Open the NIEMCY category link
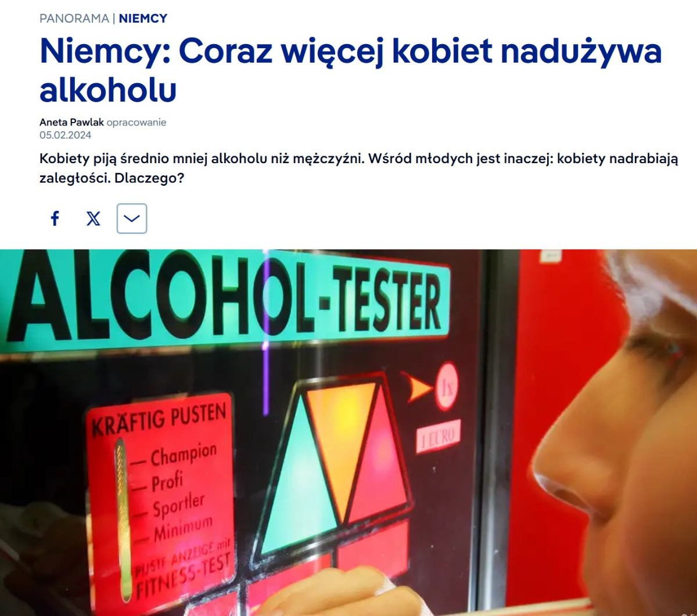 [143, 19]
